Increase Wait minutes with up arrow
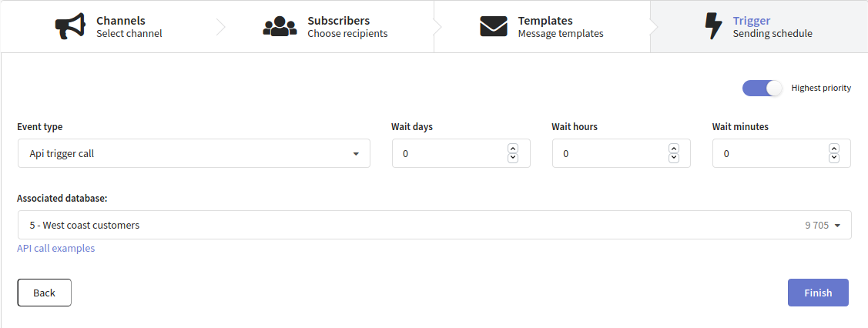Screen dimensions: 868x328 tap(834, 149)
